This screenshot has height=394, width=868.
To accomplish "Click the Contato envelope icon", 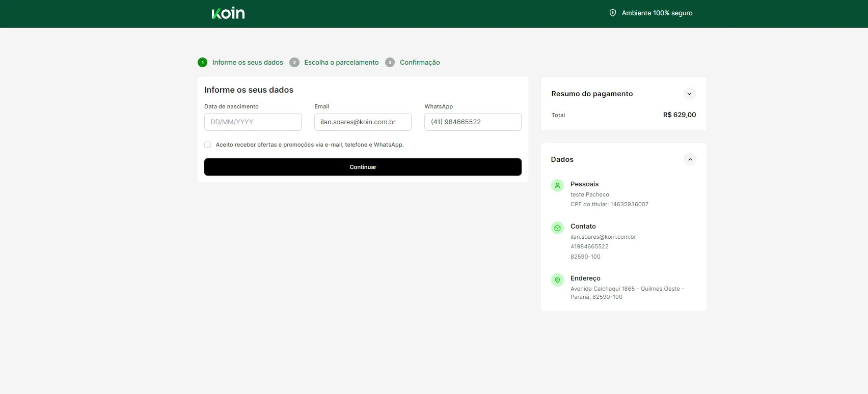I will pyautogui.click(x=557, y=228).
